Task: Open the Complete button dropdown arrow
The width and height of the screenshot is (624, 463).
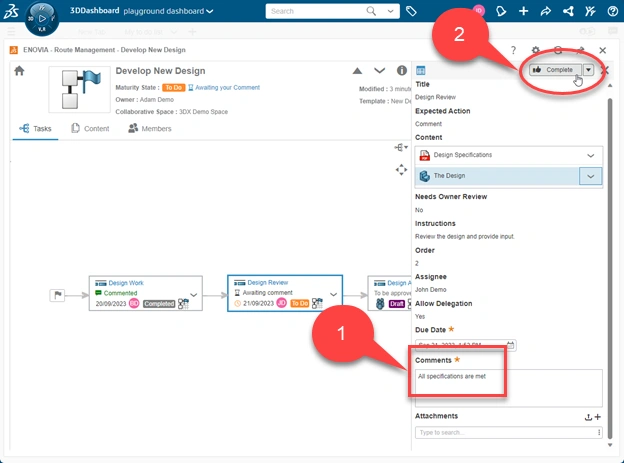Action: click(588, 70)
